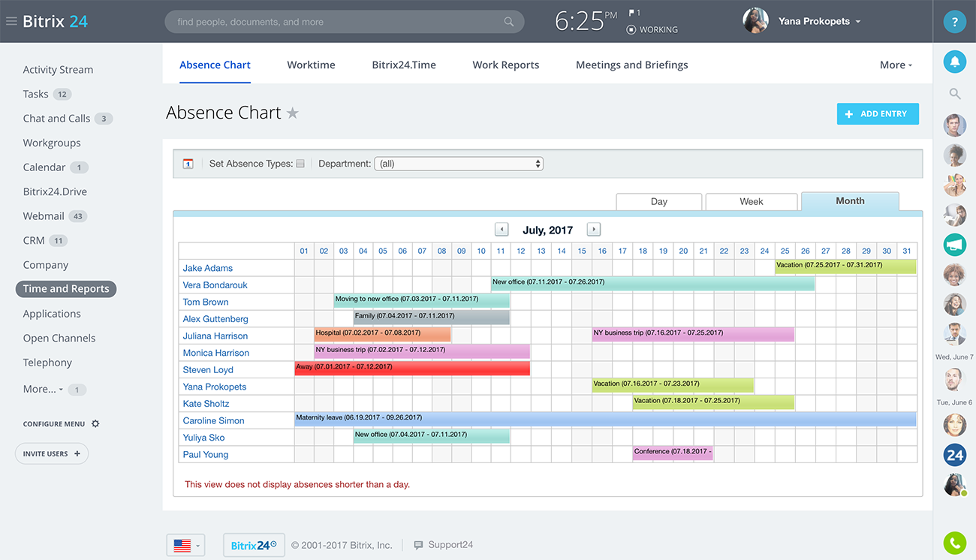Viewport: 976px width, 560px height.
Task: Toggle the Set Absence Types checkbox
Action: coord(300,164)
